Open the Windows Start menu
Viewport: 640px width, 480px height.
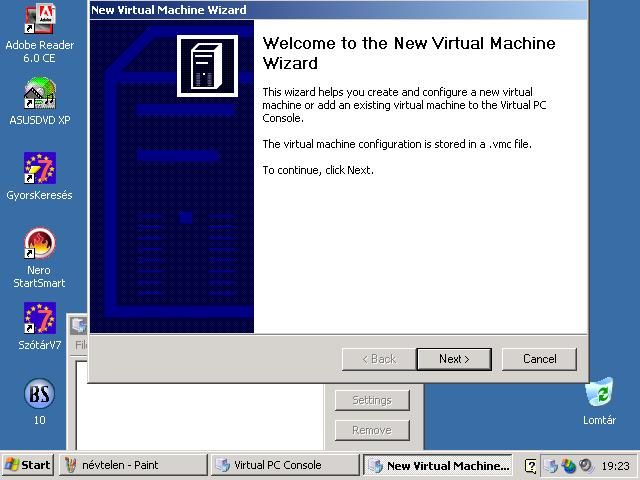28,465
